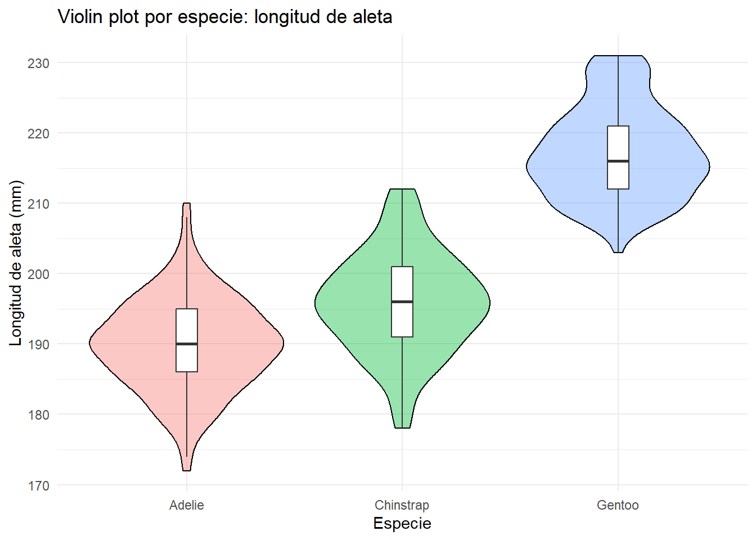Click the 210 y-axis tick label
The height and width of the screenshot is (540, 756).
point(38,204)
